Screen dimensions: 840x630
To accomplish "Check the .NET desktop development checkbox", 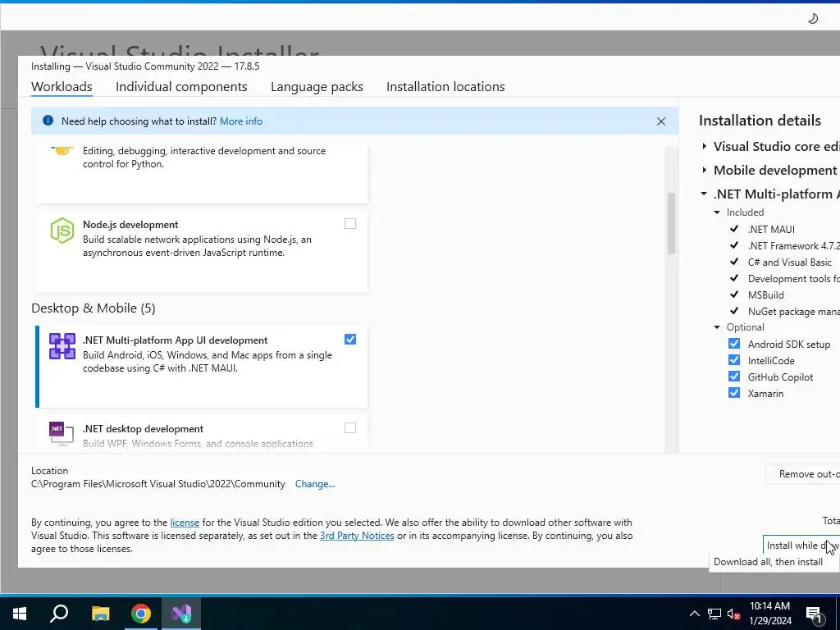I will 349,427.
